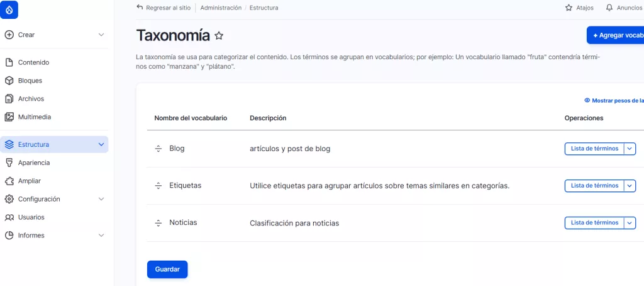Open Lista de términos for Noticias
The image size is (644, 286).
pos(594,223)
